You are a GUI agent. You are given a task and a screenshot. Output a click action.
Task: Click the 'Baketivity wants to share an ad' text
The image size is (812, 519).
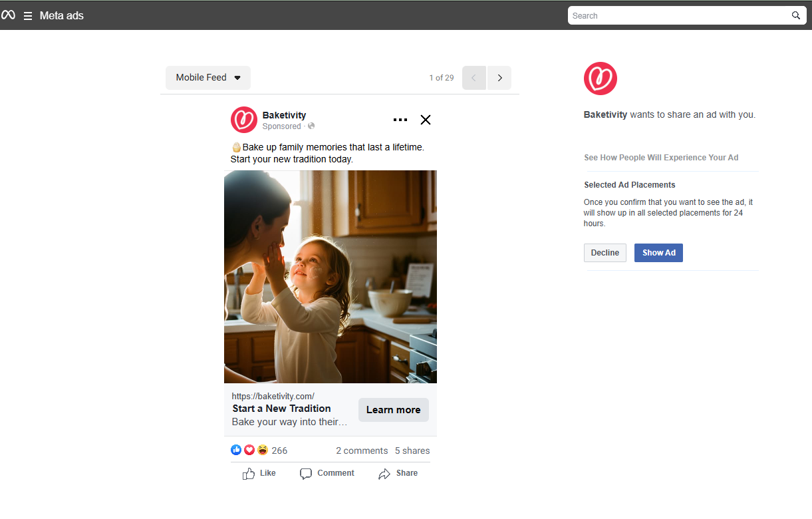[670, 114]
